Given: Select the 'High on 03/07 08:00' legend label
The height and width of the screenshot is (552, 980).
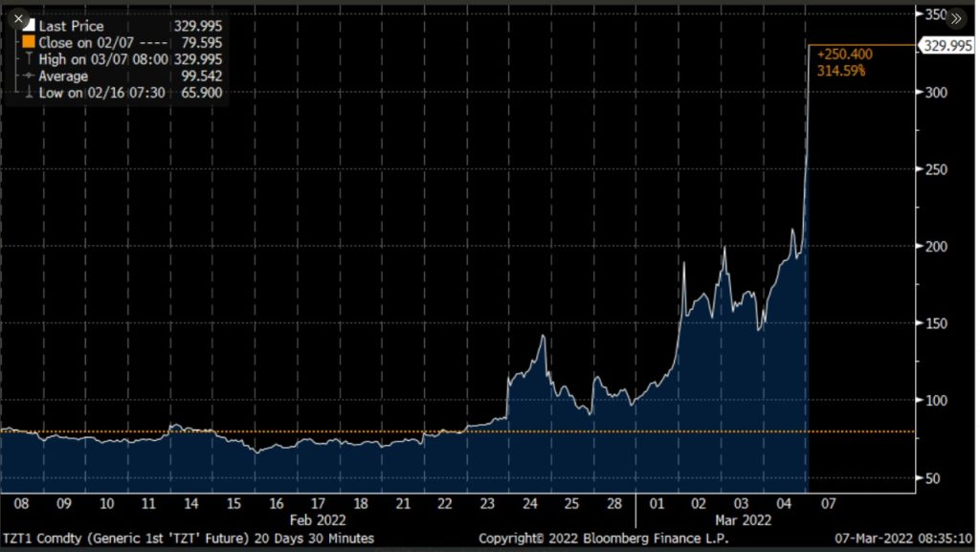Looking at the screenshot, I should pyautogui.click(x=103, y=59).
